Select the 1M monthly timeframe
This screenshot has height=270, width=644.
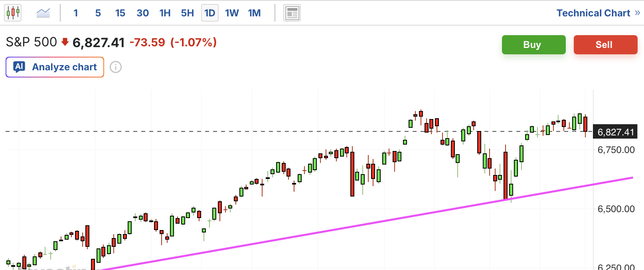[x=254, y=13]
